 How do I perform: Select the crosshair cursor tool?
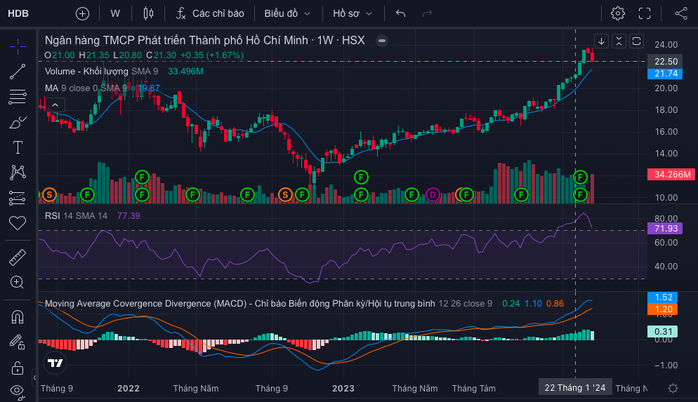[17, 47]
